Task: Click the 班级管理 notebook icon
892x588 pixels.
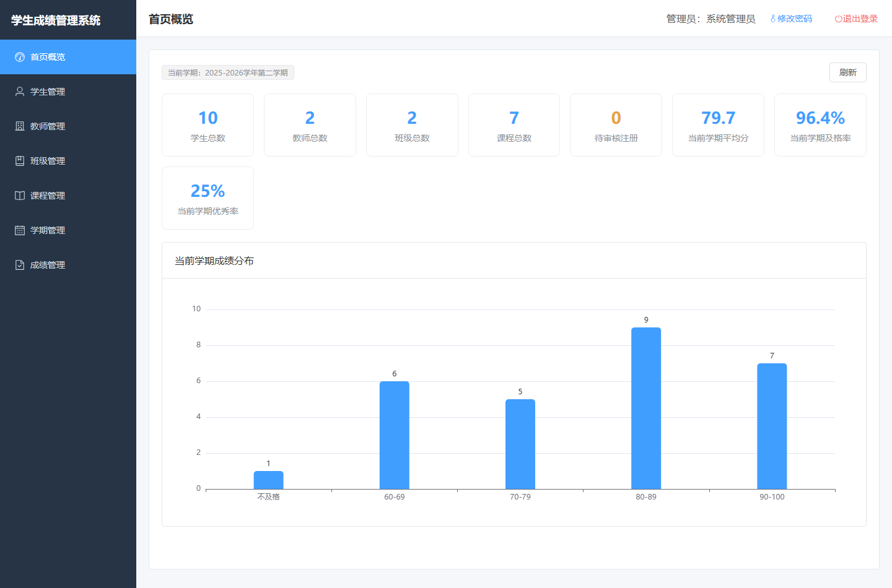Action: [x=20, y=161]
